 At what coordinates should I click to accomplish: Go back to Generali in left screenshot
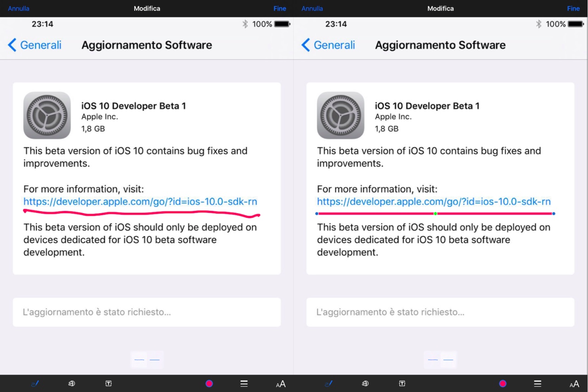(35, 45)
